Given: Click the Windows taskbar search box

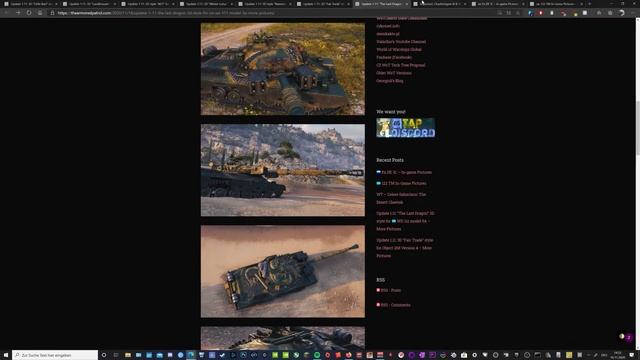Looking at the screenshot, I should click(55, 355).
